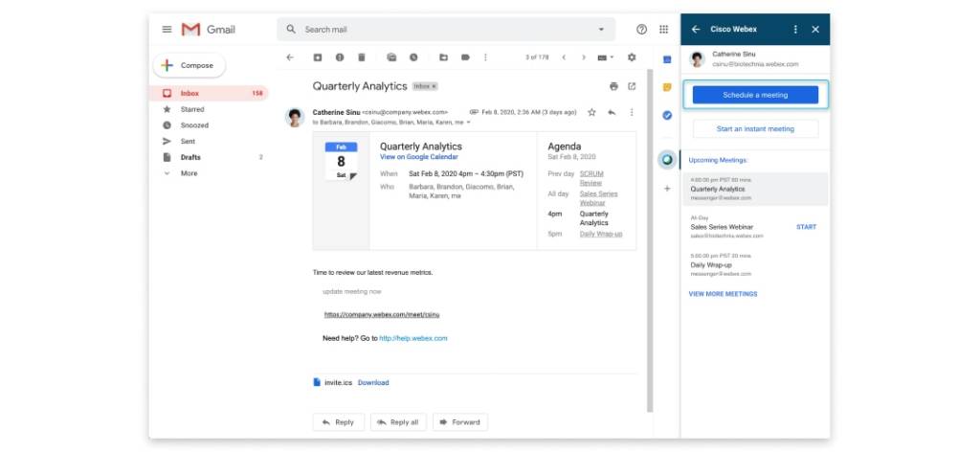Go to the newer email
980x452 pixels.
564,56
